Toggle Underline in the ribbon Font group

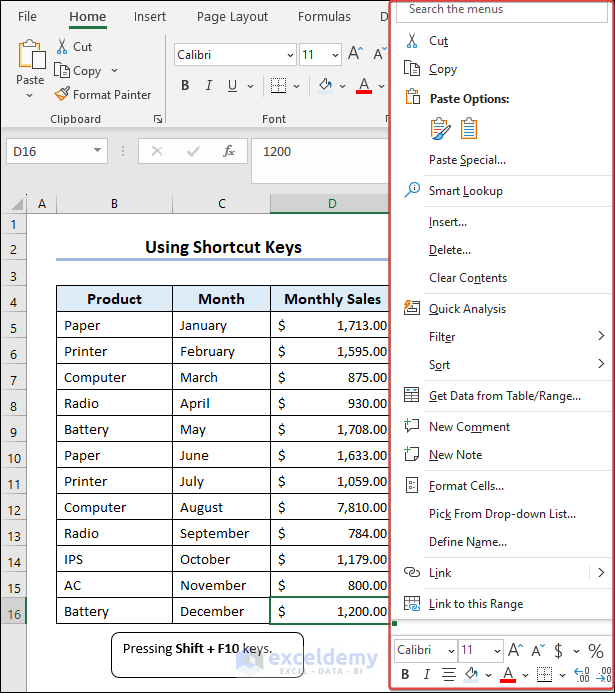click(232, 85)
